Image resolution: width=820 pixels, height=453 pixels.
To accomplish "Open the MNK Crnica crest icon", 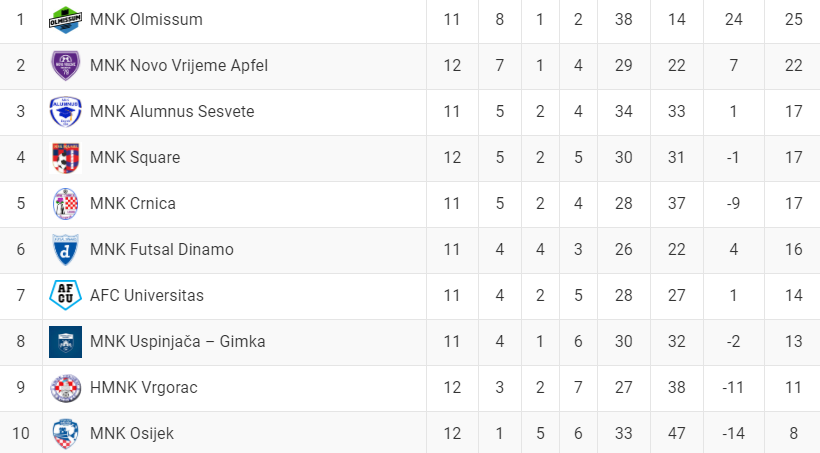I will coord(65,203).
